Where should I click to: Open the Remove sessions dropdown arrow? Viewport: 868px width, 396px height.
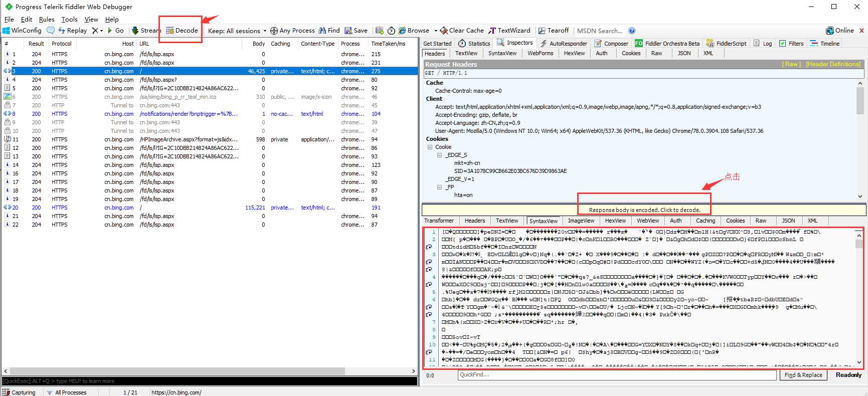[101, 31]
